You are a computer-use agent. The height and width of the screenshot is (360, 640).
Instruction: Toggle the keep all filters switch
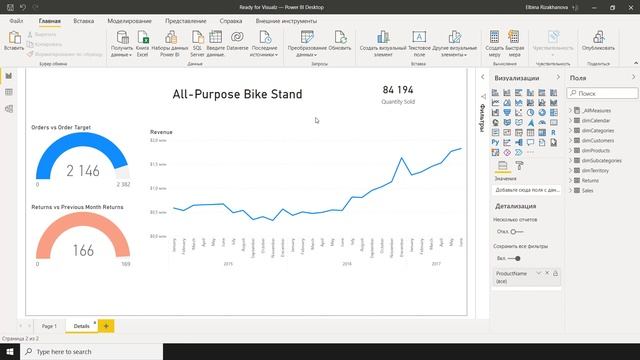click(515, 258)
